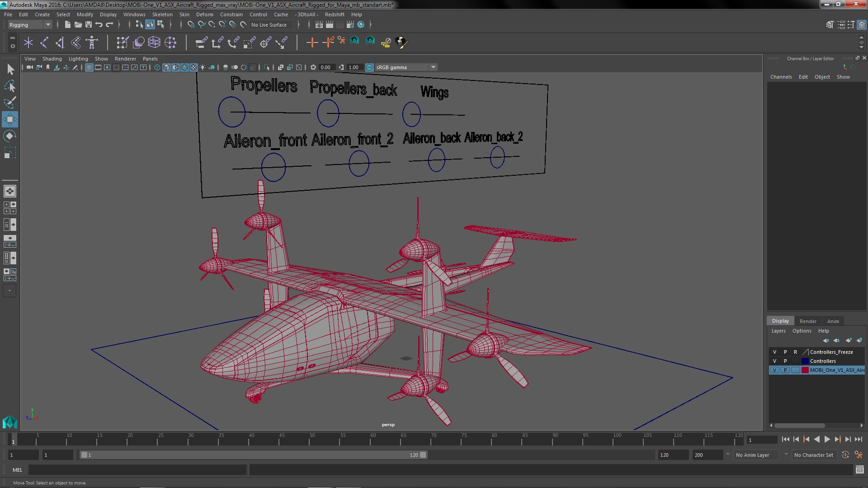The width and height of the screenshot is (868, 488).
Task: Select the Rotate tool in toolbox
Action: click(x=9, y=136)
